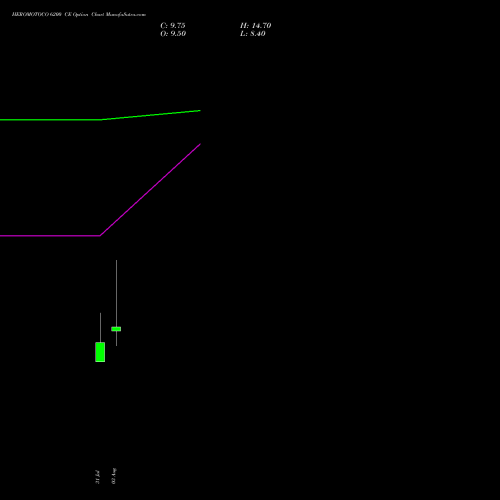Select the 02 Aug candlestick body

(116, 329)
